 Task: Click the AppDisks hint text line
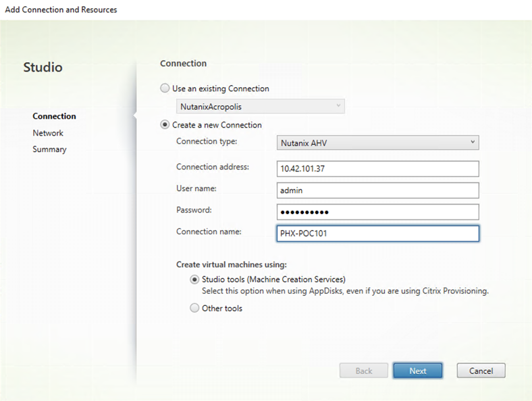tap(345, 291)
